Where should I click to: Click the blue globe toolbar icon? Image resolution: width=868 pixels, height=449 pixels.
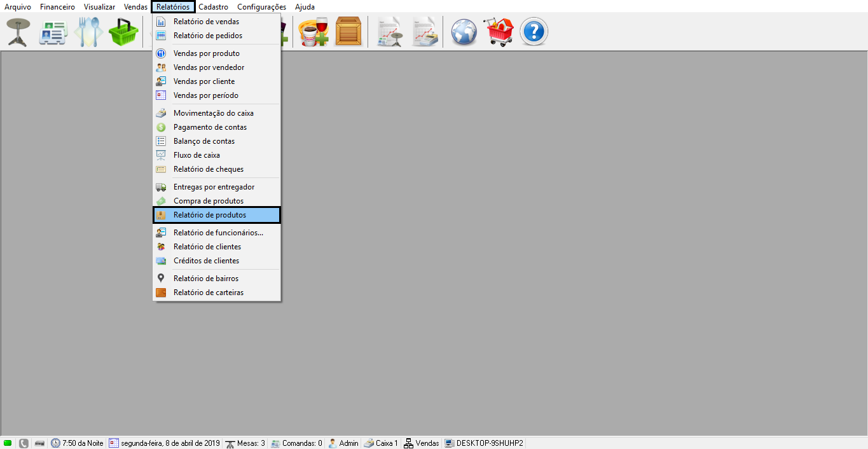click(x=464, y=32)
